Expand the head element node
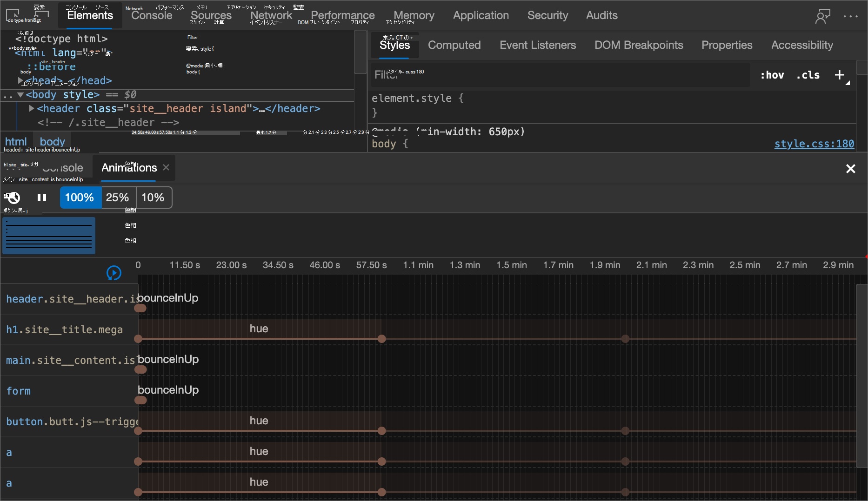Screen dimensions: 868x501 20,80
